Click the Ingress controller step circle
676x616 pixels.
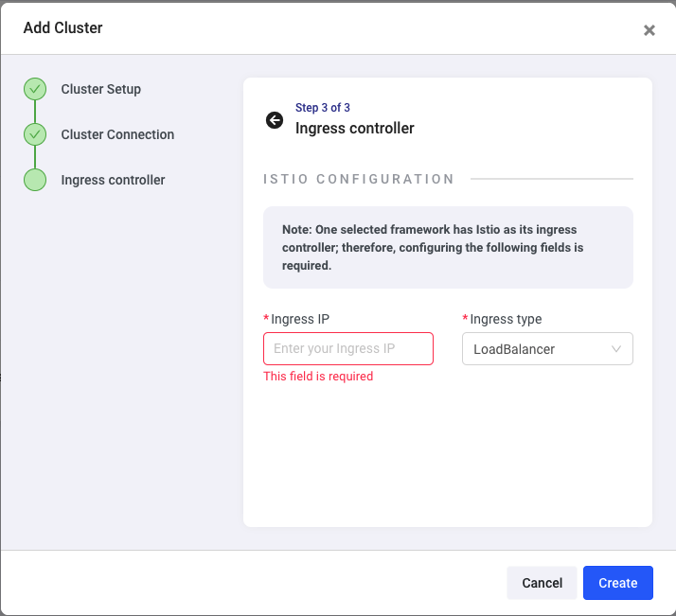(35, 180)
